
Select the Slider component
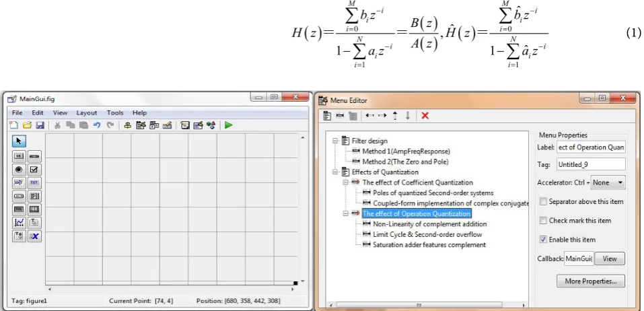click(x=34, y=156)
